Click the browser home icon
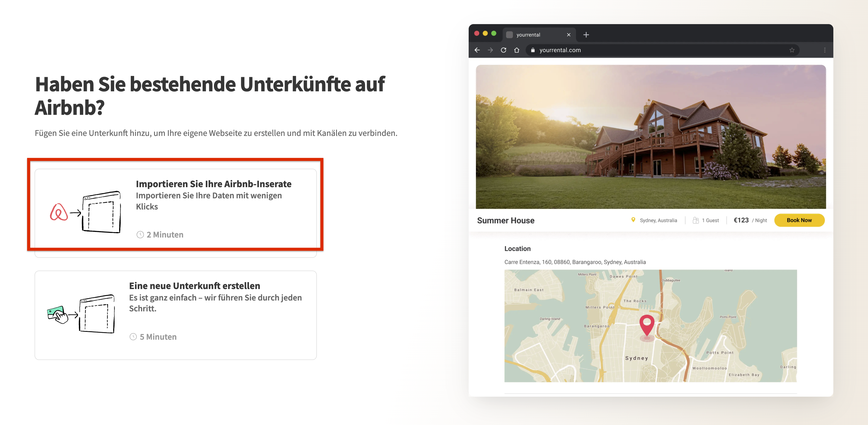868x425 pixels. pos(517,50)
